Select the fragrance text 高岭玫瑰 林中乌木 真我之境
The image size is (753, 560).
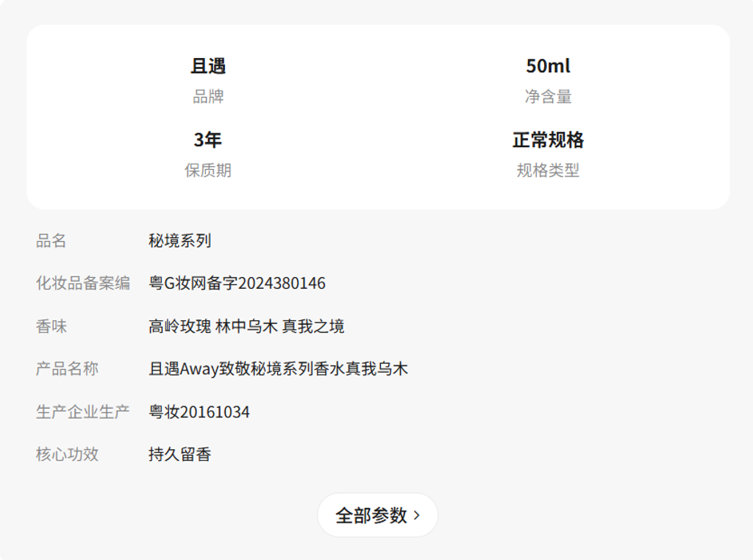[x=246, y=326]
